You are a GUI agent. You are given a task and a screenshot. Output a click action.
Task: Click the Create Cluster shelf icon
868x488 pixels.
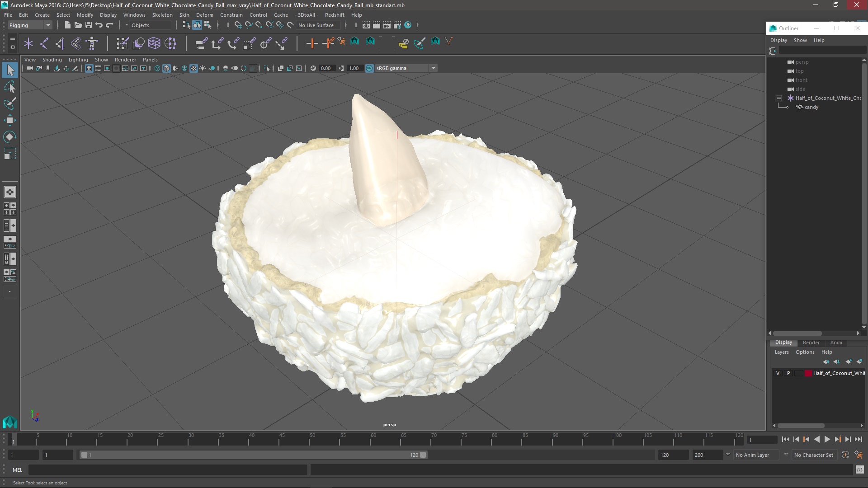tap(170, 43)
